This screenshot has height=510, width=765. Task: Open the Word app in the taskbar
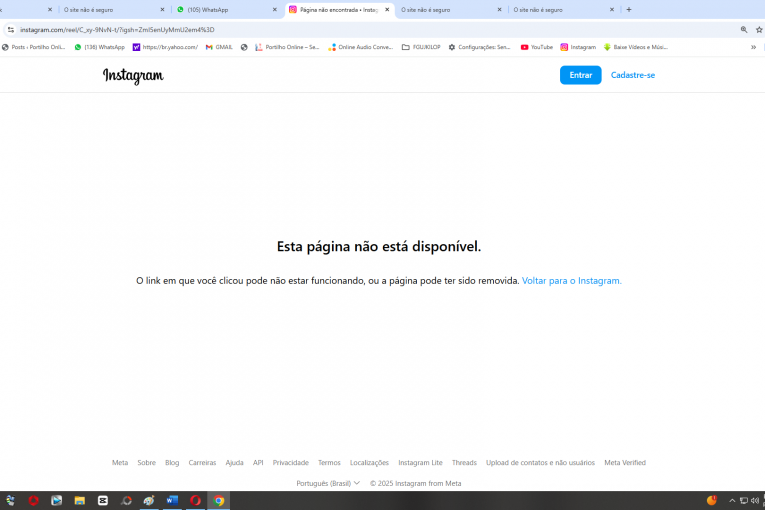(x=172, y=500)
